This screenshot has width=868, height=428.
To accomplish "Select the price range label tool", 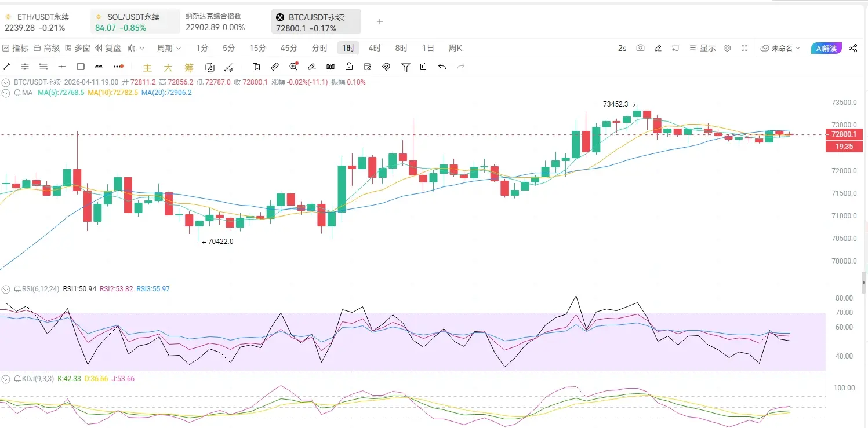I will [99, 67].
